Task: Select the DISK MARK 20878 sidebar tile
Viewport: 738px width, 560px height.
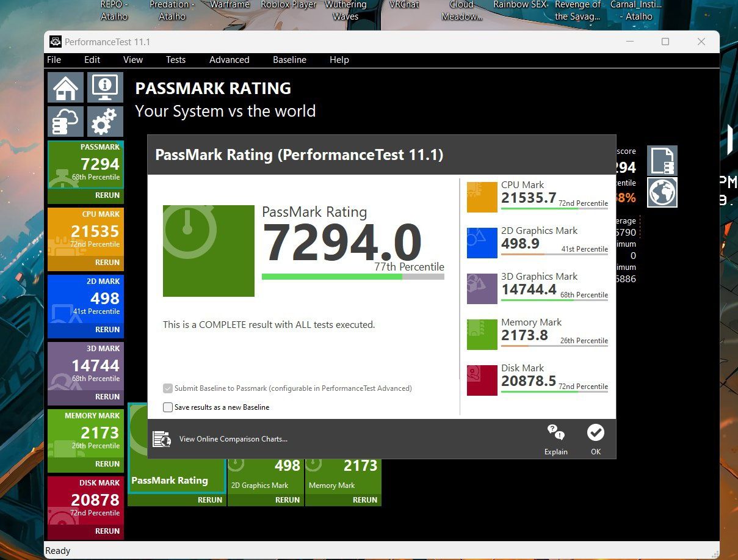Action: [x=86, y=501]
